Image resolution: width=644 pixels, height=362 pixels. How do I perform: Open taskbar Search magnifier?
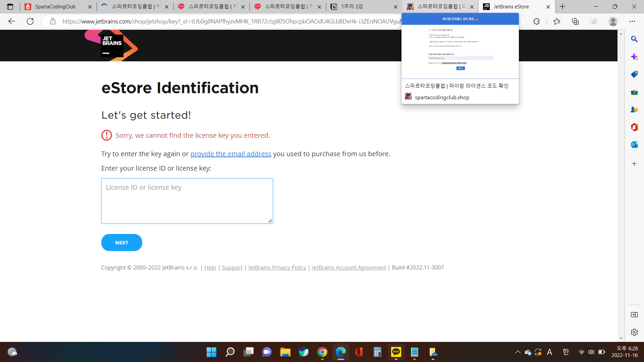(x=230, y=352)
